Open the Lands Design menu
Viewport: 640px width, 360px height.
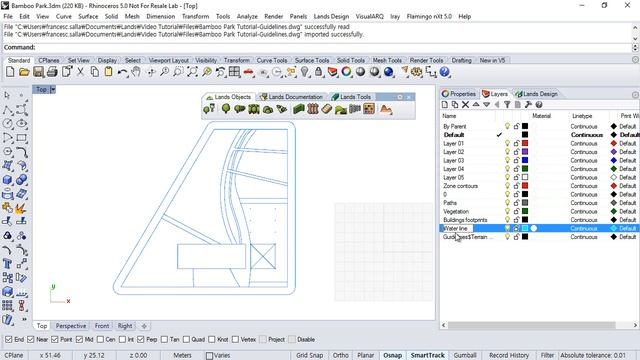click(x=331, y=16)
